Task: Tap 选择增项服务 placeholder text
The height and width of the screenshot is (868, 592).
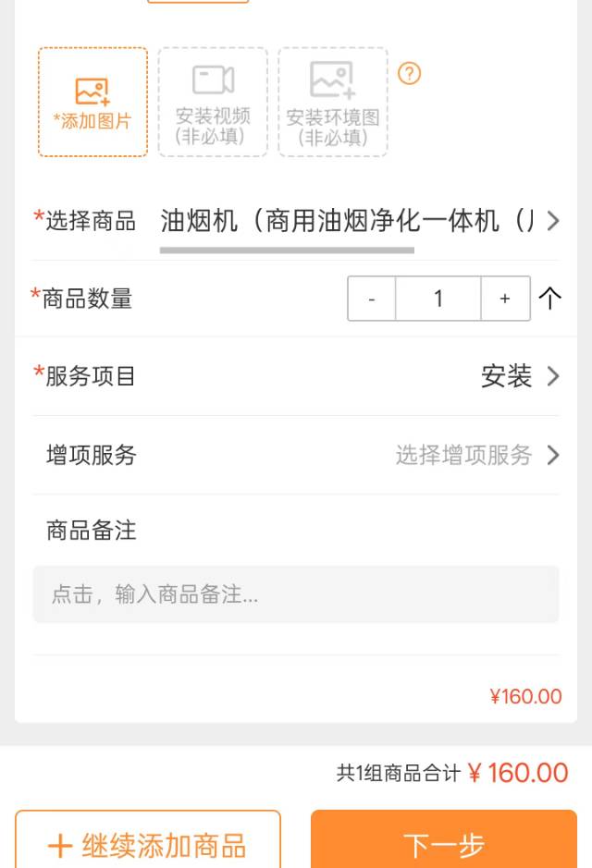Action: coord(464,455)
